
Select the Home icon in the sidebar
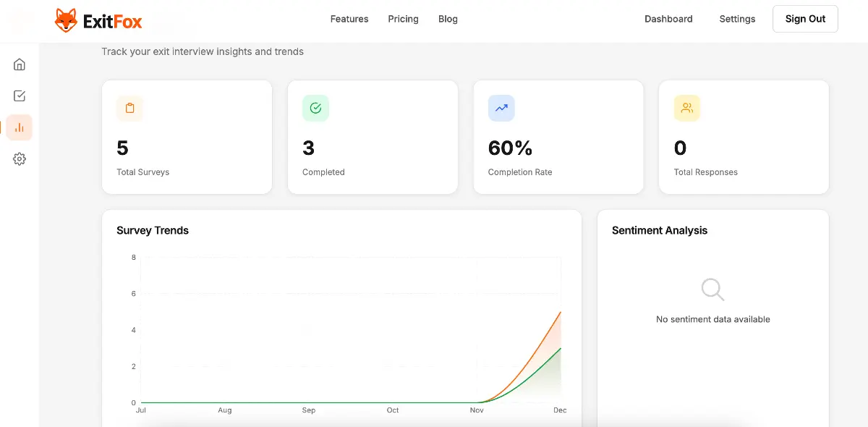[19, 64]
